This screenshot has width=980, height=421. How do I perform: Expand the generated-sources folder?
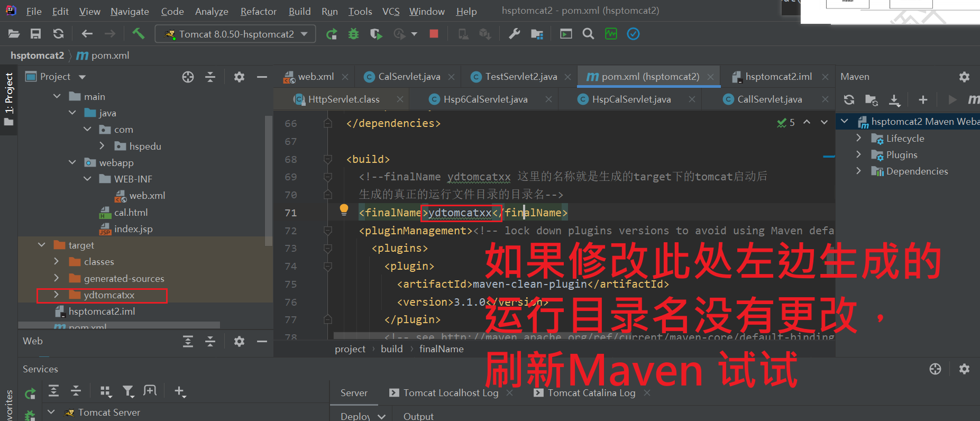[57, 278]
